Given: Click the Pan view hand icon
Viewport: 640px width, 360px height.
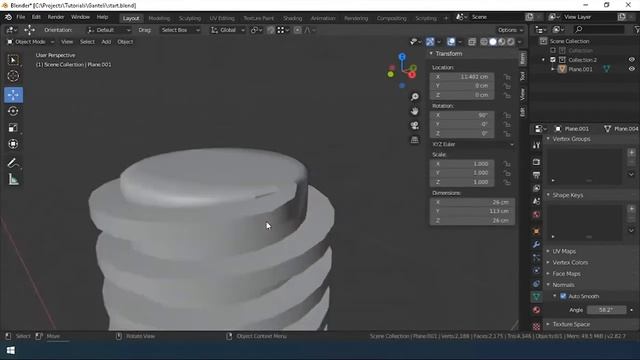Looking at the screenshot, I should 414,111.
